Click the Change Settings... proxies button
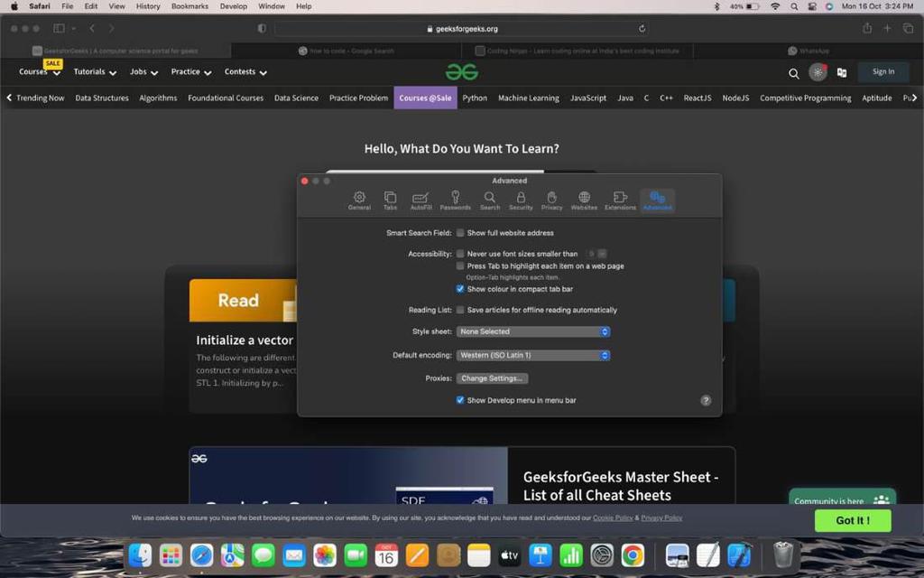Viewport: 924px width, 578px height. pyautogui.click(x=492, y=378)
